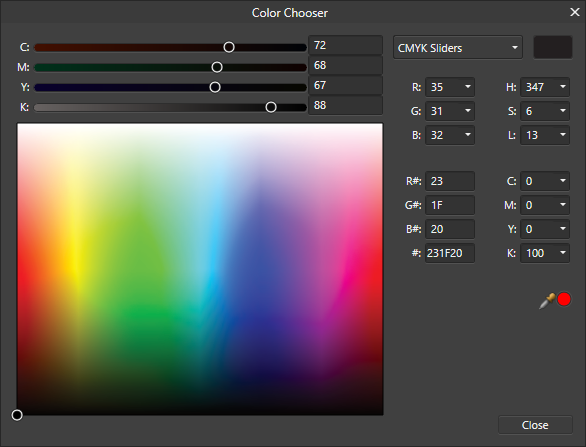Image resolution: width=586 pixels, height=447 pixels.
Task: Click the C slider value field showing 72
Action: [x=345, y=46]
